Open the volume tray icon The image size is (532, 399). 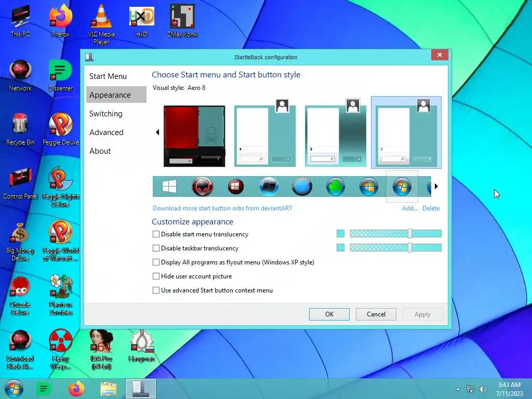click(483, 389)
